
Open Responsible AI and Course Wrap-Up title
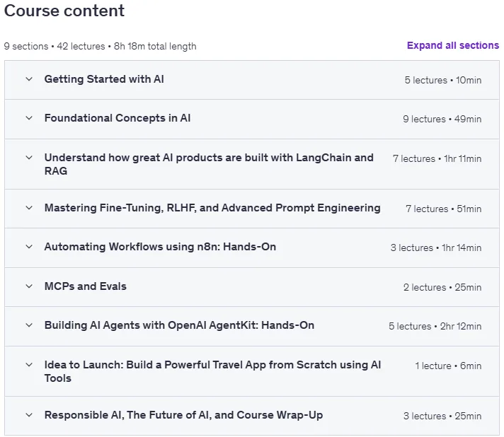pyautogui.click(x=183, y=415)
